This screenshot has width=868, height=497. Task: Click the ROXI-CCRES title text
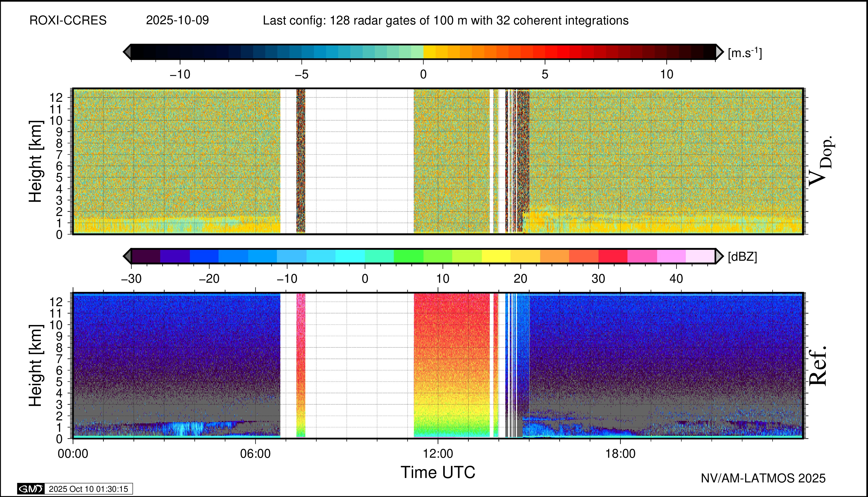tap(68, 21)
